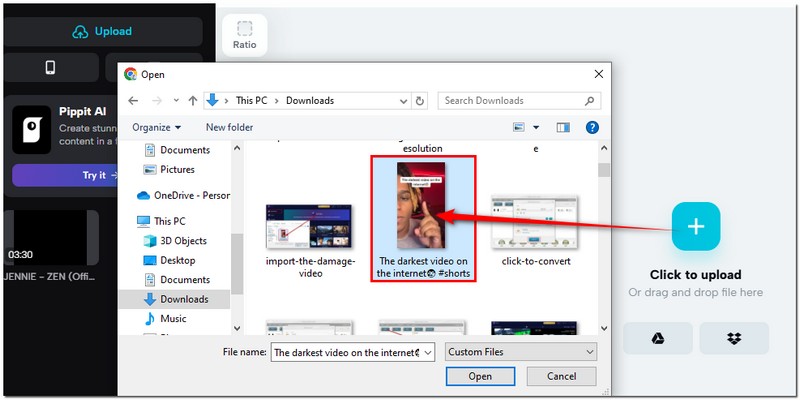Expand the Organize dropdown menu
Viewport: 800px width, 400px height.
(157, 127)
